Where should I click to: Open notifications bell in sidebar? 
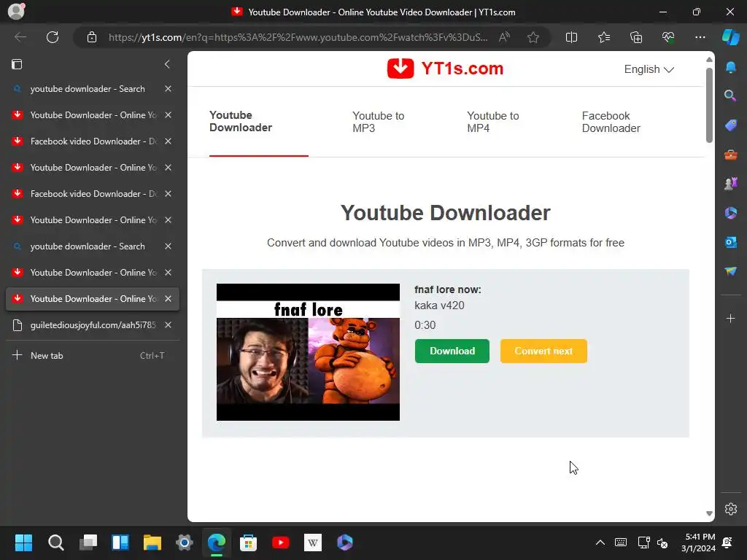click(x=731, y=67)
